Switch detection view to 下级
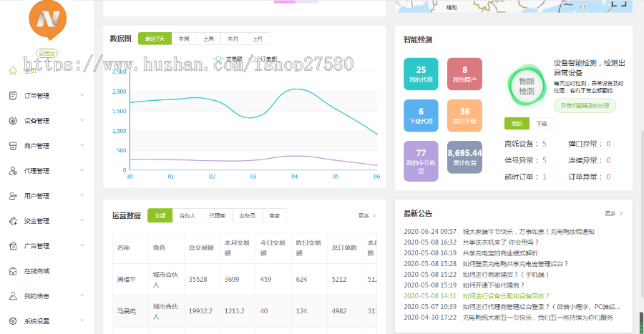Screen dimensions: 644x334 pyautogui.click(x=542, y=124)
